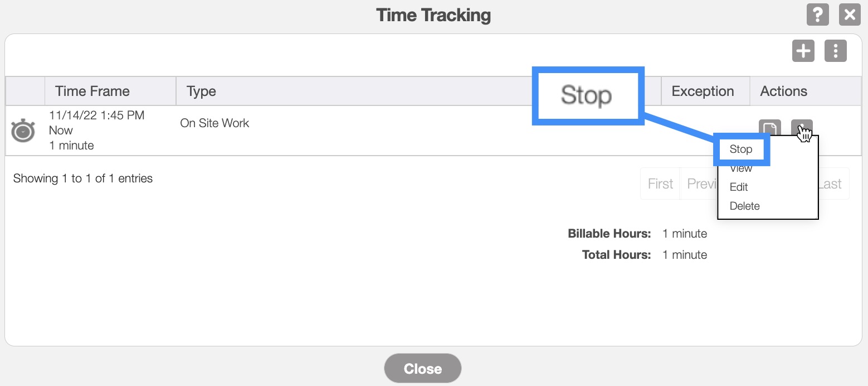Choose Stop from the actions menu
The height and width of the screenshot is (386, 868).
[741, 149]
